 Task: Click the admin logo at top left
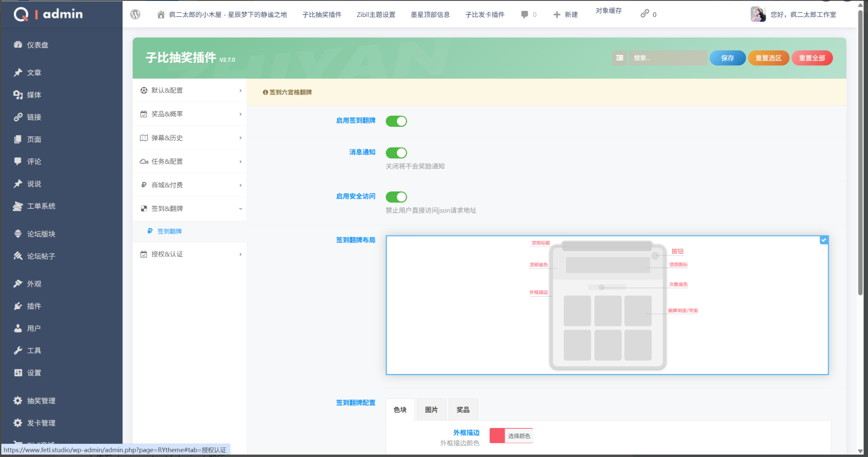(48, 14)
